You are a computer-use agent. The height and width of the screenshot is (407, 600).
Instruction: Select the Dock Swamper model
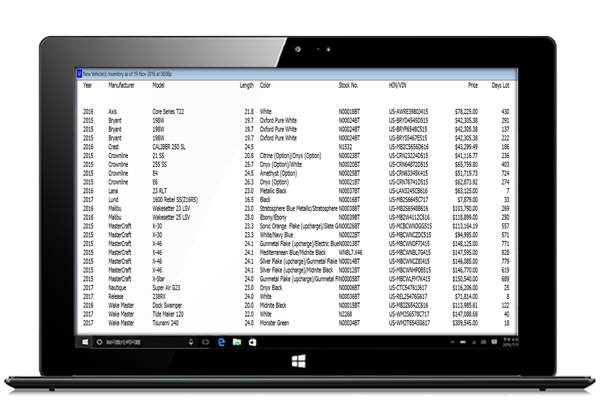(x=167, y=305)
